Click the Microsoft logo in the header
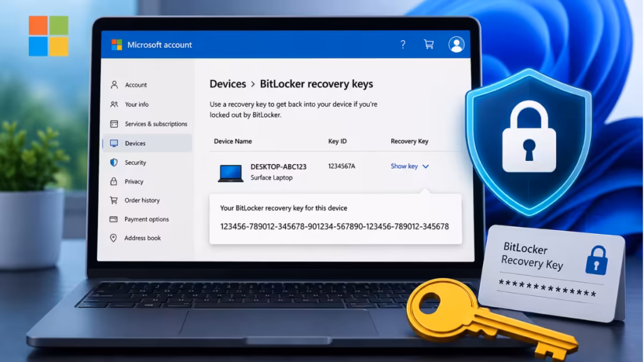Image resolution: width=644 pixels, height=362 pixels. point(116,45)
